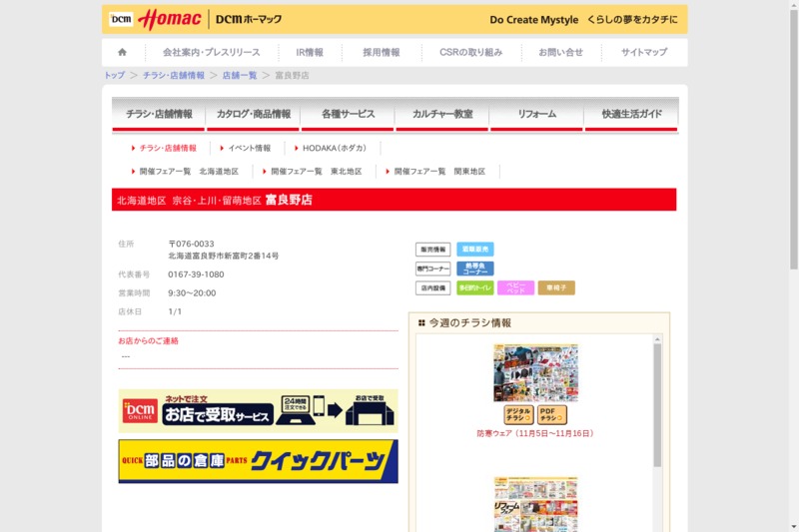799x532 pixels.
Task: Click business hours 9:30〜20:00
Action: 192,293
